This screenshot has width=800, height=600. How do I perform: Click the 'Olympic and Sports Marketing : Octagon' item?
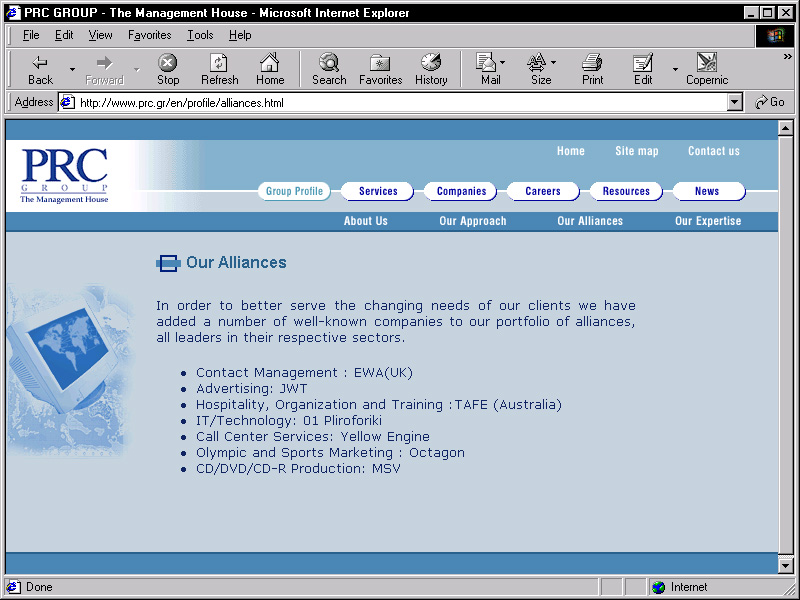pos(330,453)
